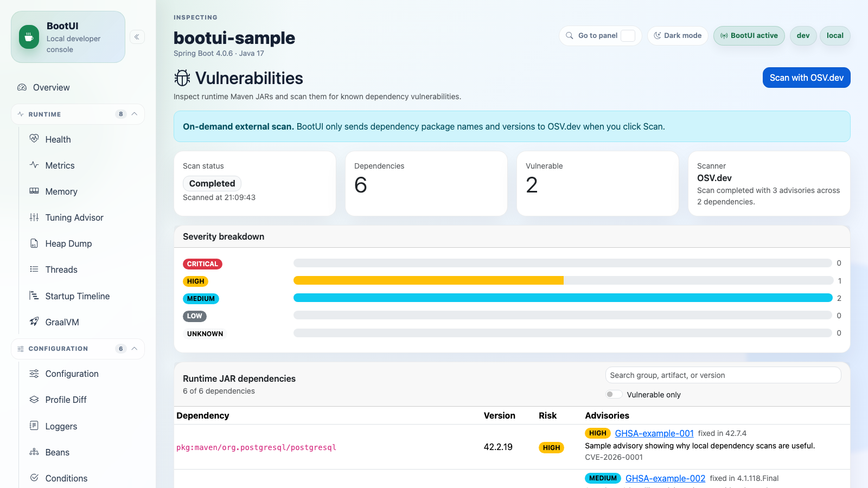Click the Profile Diff layers icon
This screenshot has width=868, height=488.
click(x=34, y=400)
